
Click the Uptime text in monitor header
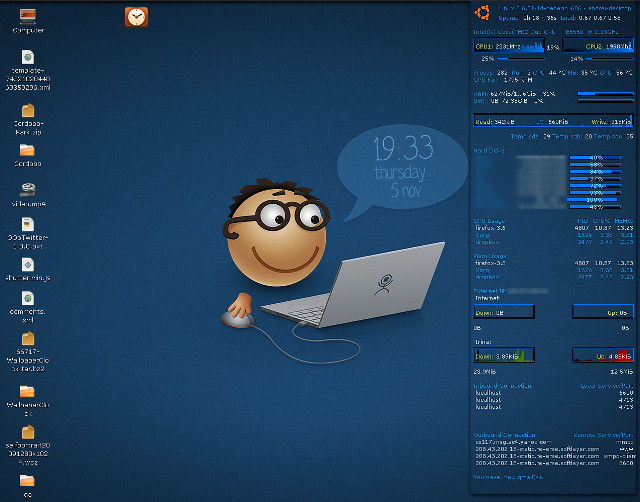click(527, 18)
